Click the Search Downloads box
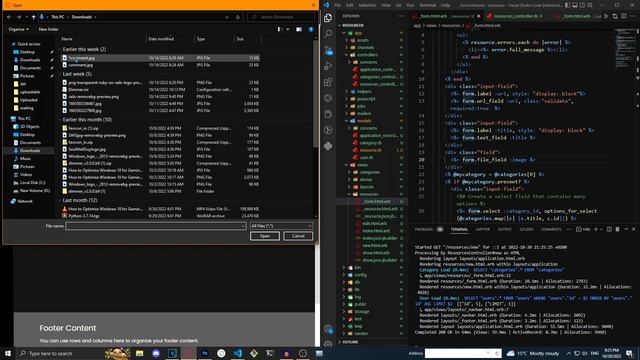 coord(281,17)
